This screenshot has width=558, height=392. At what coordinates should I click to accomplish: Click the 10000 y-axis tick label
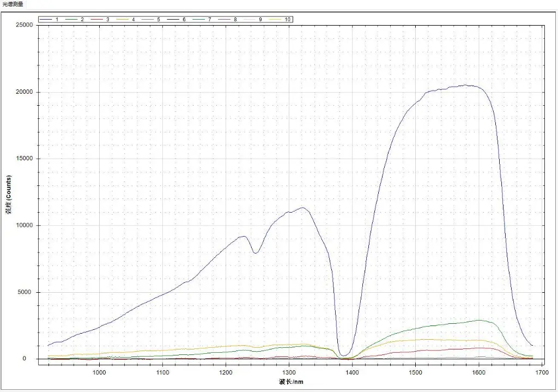[25, 225]
